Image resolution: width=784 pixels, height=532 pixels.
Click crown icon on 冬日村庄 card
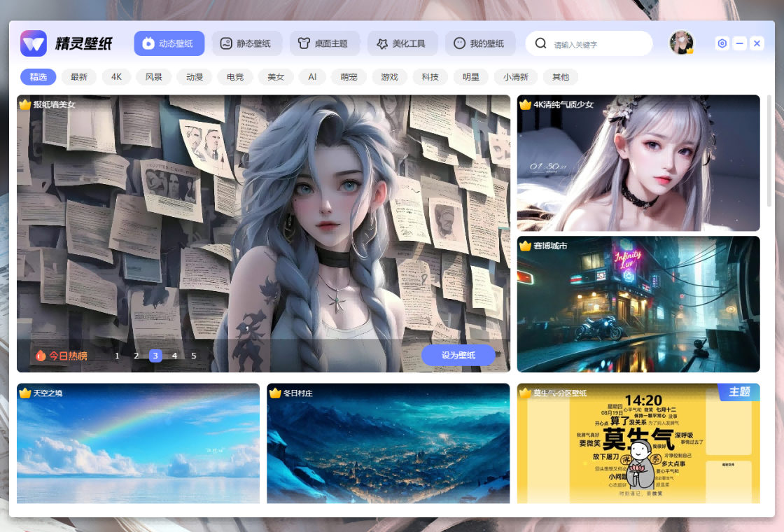(x=275, y=393)
